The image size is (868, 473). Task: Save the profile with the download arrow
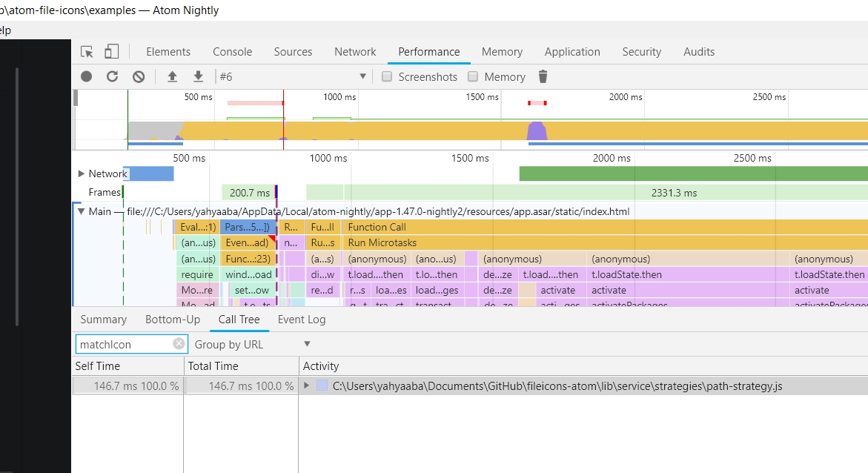coord(198,76)
